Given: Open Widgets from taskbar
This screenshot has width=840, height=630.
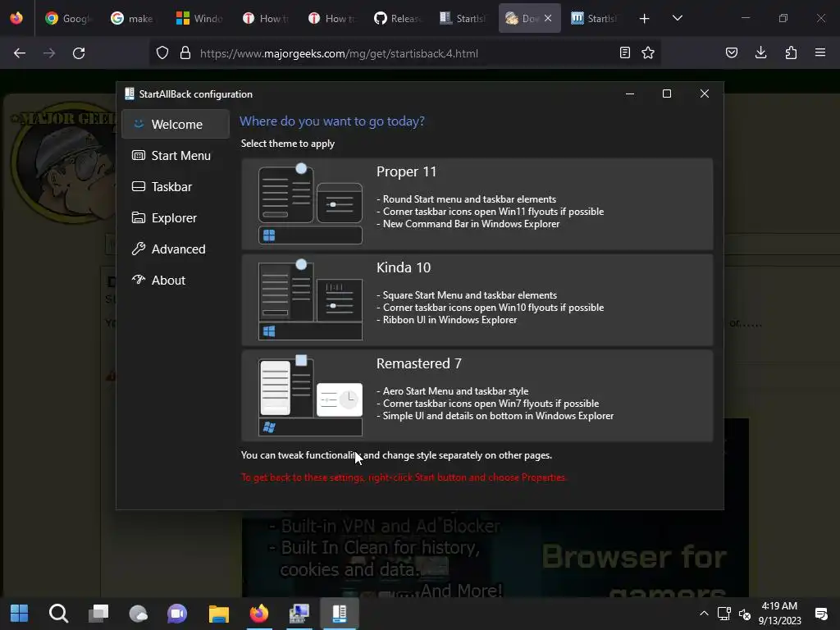Looking at the screenshot, I should pyautogui.click(x=138, y=614).
